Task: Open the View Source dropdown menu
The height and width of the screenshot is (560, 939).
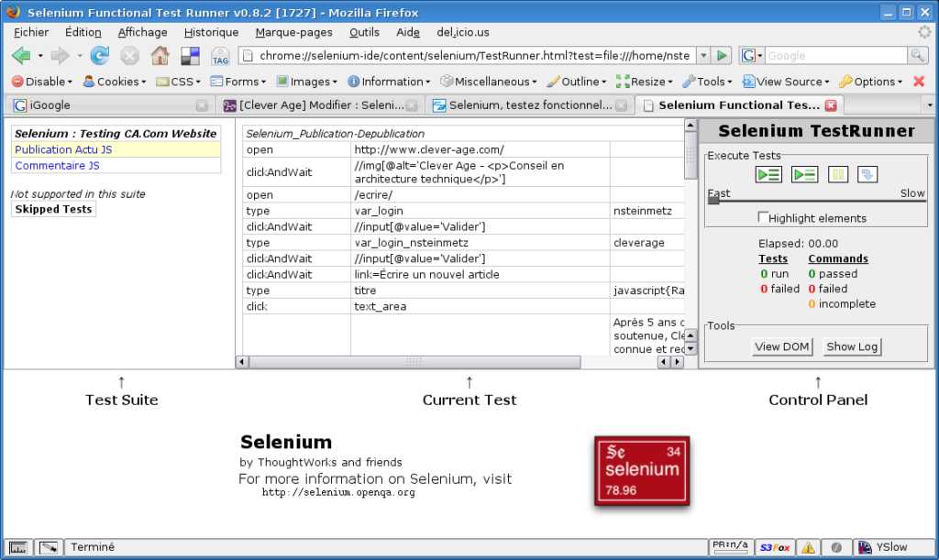Action: pyautogui.click(x=786, y=82)
